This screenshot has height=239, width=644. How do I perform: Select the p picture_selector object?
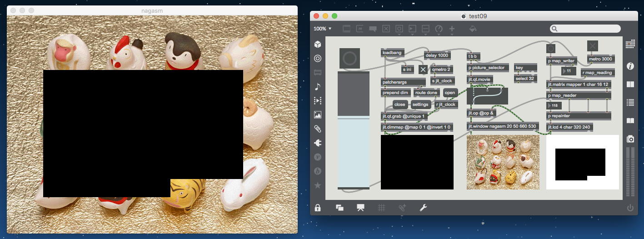coord(487,68)
